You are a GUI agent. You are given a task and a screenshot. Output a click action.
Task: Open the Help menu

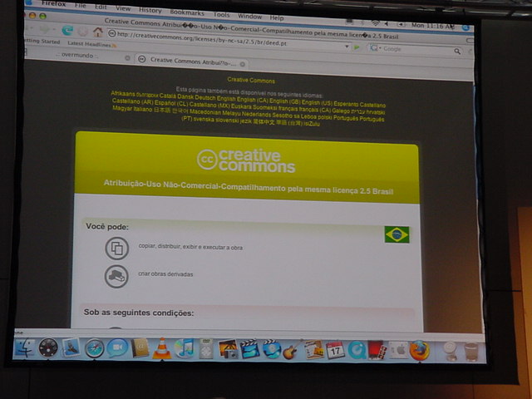pos(277,17)
